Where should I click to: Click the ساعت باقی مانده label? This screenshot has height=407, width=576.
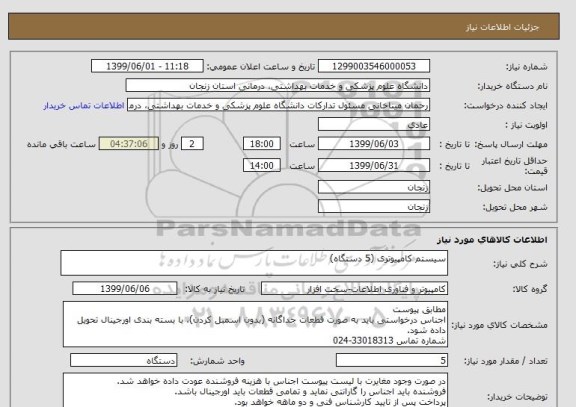click(x=61, y=144)
